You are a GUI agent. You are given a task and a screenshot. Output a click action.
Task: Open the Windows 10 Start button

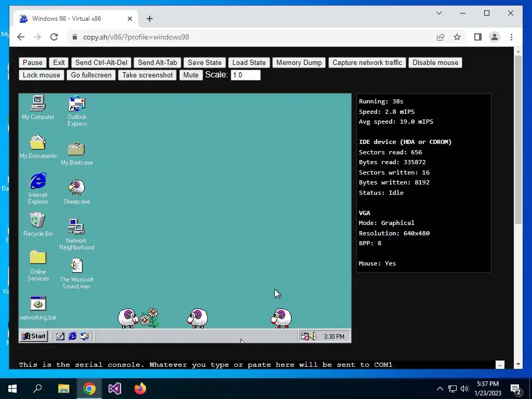click(x=12, y=389)
